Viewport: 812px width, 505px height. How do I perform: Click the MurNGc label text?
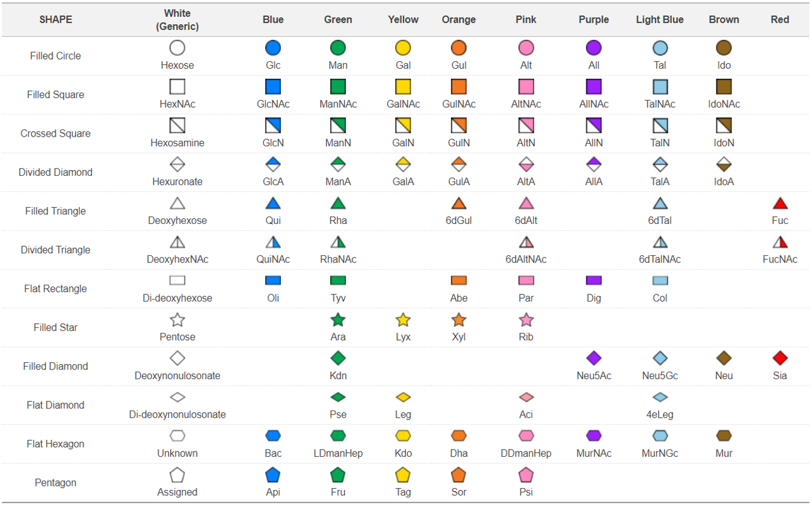coord(660,453)
